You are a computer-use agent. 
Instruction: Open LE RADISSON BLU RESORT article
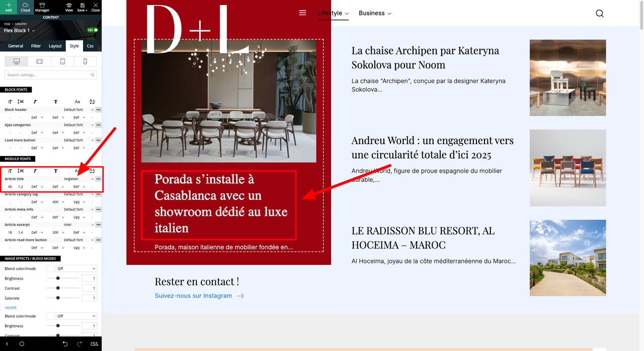[x=423, y=238]
